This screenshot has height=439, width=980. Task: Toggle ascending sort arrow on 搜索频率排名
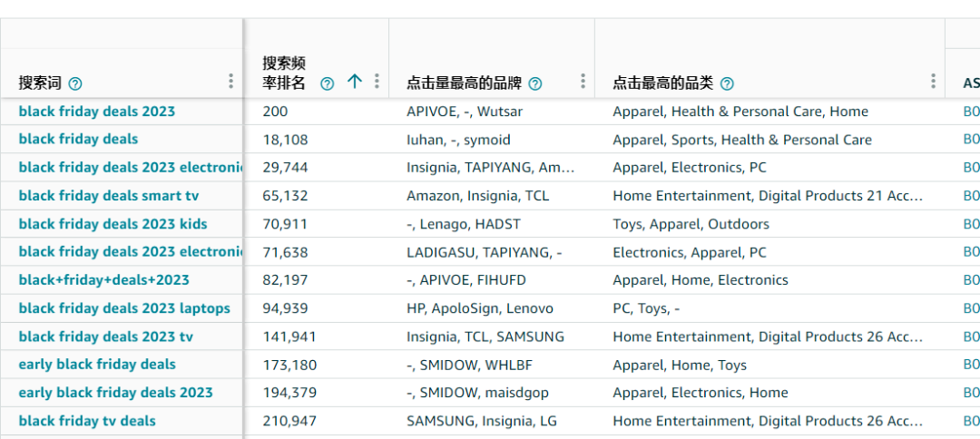tap(355, 82)
